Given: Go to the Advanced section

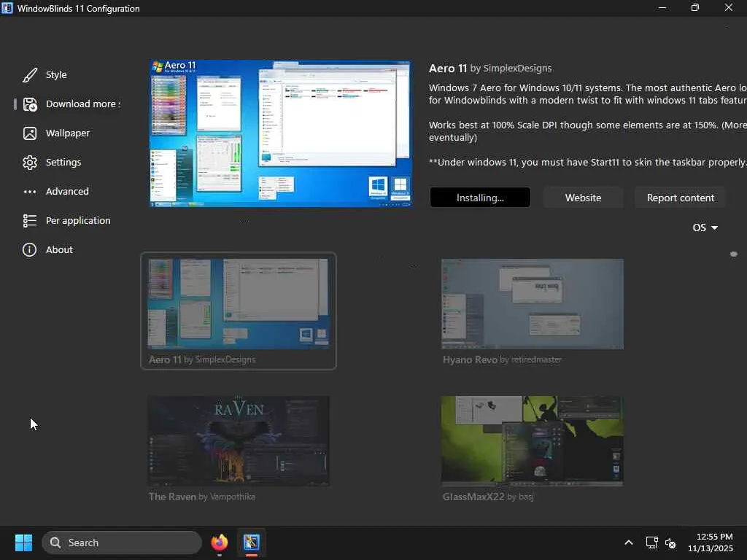Looking at the screenshot, I should (67, 192).
